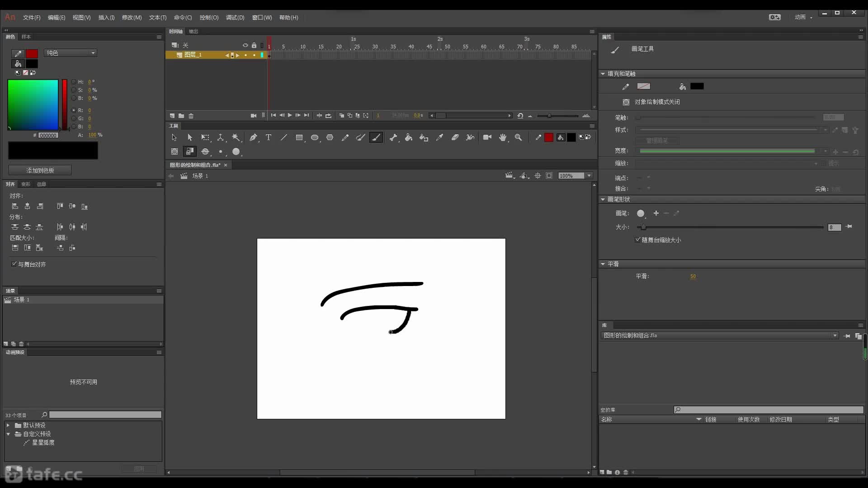Uncheck the 与舞台对齐 checkbox
This screenshot has width=868, height=488.
coord(14,264)
